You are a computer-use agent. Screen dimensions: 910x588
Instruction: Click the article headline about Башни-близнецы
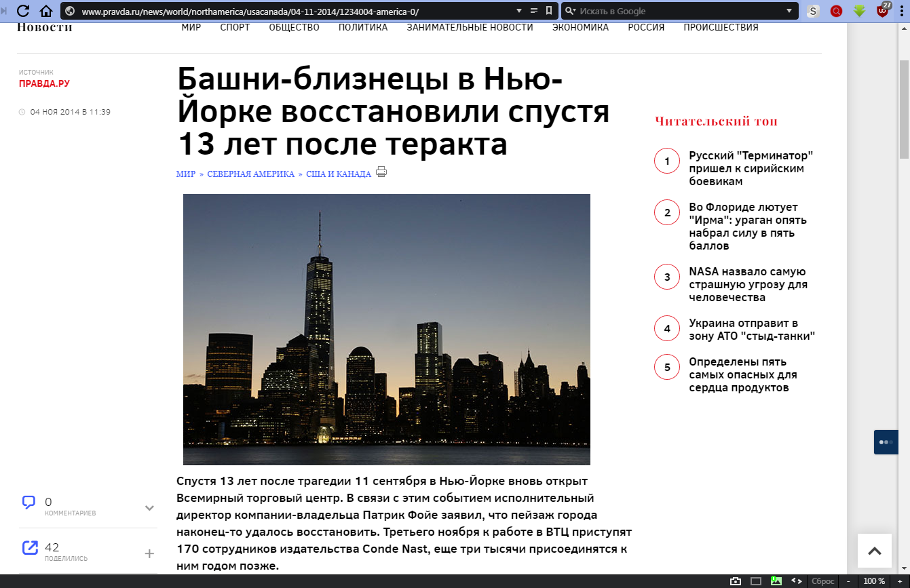394,112
